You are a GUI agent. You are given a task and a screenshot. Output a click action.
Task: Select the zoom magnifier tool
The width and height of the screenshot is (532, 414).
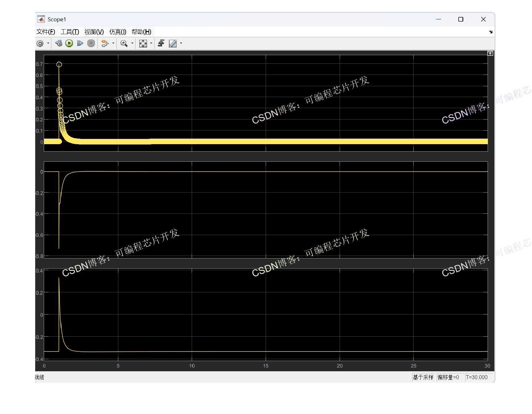pyautogui.click(x=124, y=43)
